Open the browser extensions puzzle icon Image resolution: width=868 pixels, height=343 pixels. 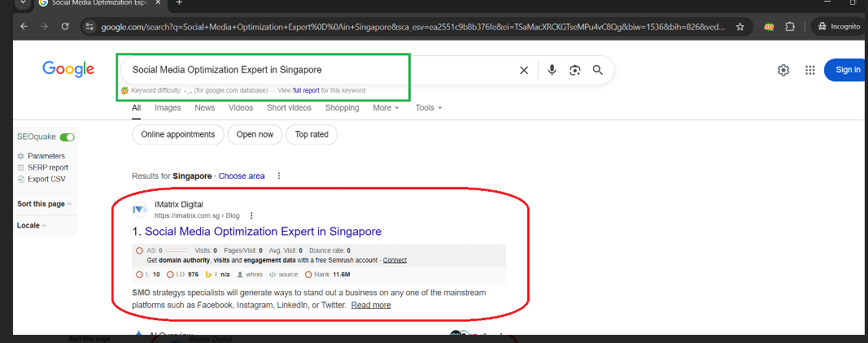[x=789, y=27]
